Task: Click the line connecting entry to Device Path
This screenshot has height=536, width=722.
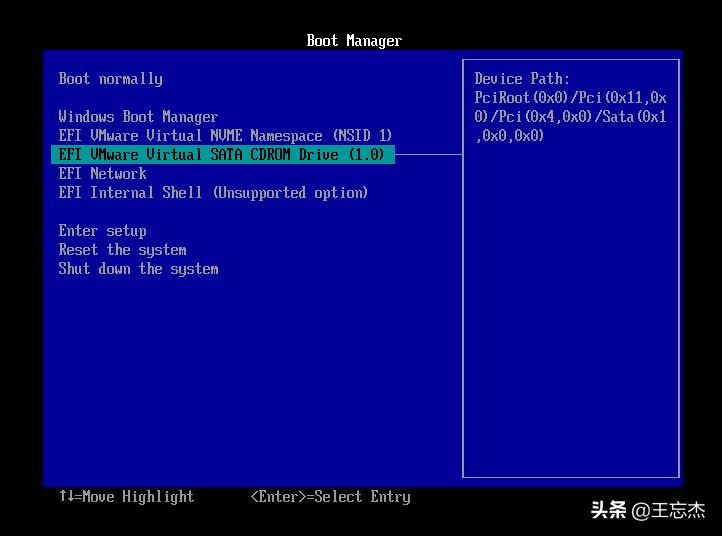Action: 430,155
